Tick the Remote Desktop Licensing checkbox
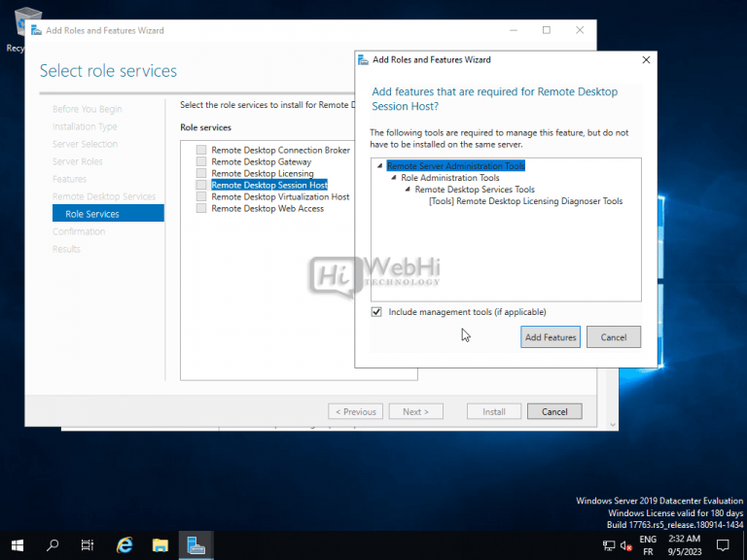Screen dimensions: 747x560 tap(201, 174)
